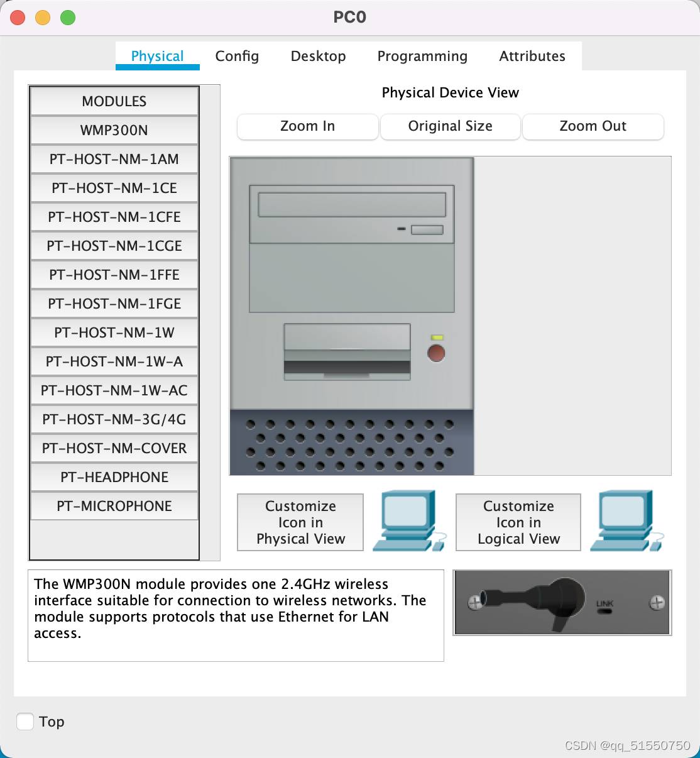Click the physical view PC icon
The width and height of the screenshot is (700, 758).
[x=410, y=521]
